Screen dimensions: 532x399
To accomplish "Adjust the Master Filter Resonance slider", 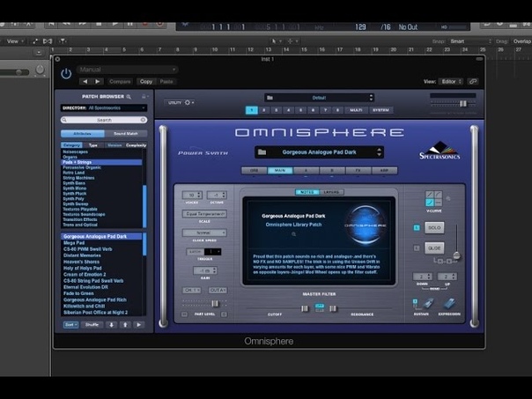I will (x=333, y=308).
